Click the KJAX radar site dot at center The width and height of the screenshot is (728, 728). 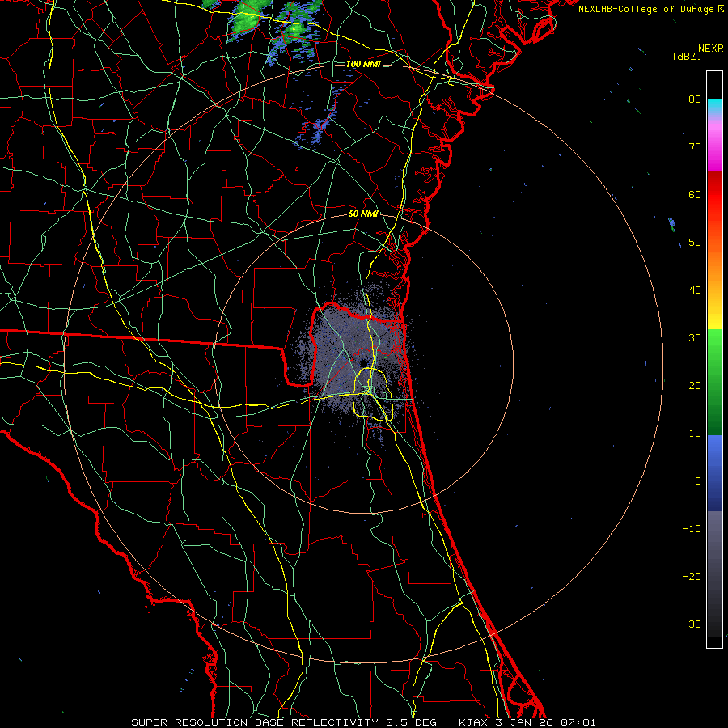coord(363,363)
